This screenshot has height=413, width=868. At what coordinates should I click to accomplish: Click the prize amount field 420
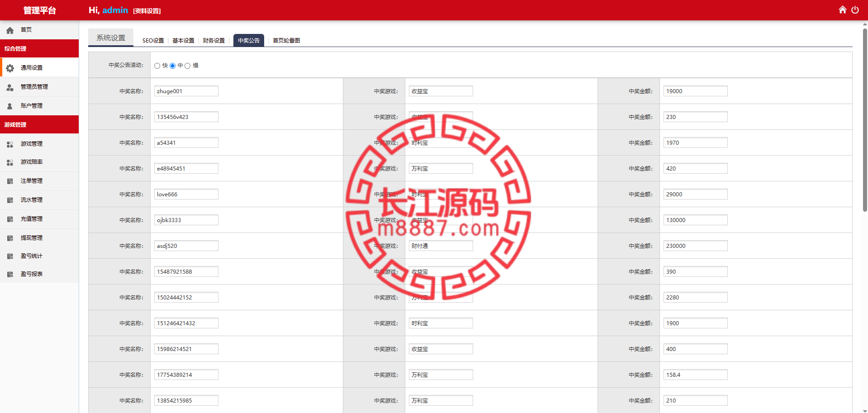[x=696, y=168]
